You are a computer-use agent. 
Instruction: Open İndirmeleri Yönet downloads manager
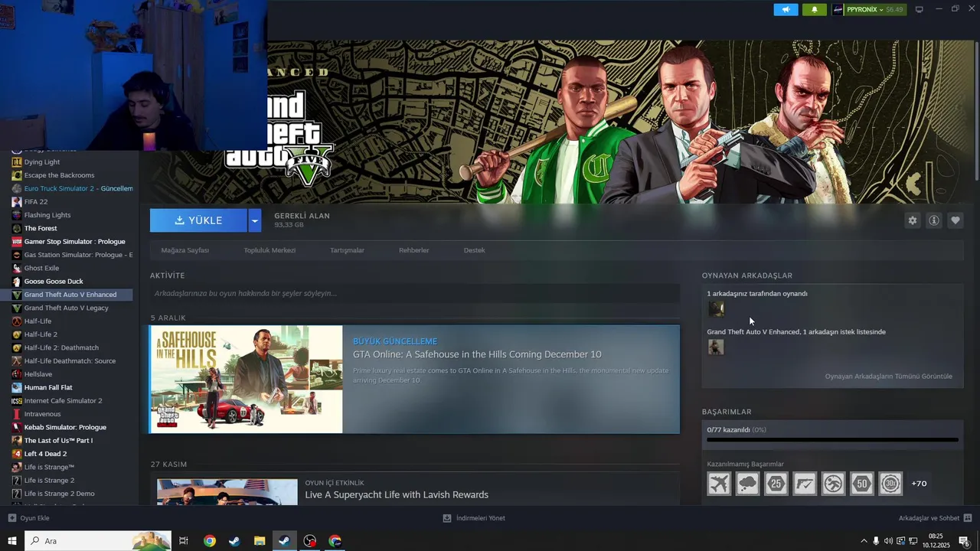point(474,518)
